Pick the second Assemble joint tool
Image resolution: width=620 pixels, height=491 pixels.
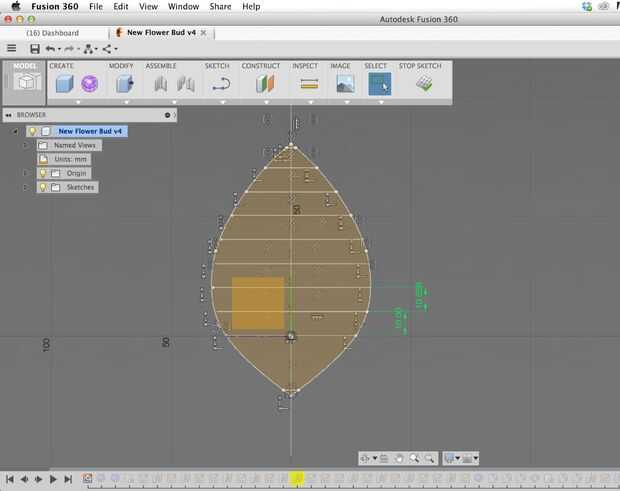(186, 84)
